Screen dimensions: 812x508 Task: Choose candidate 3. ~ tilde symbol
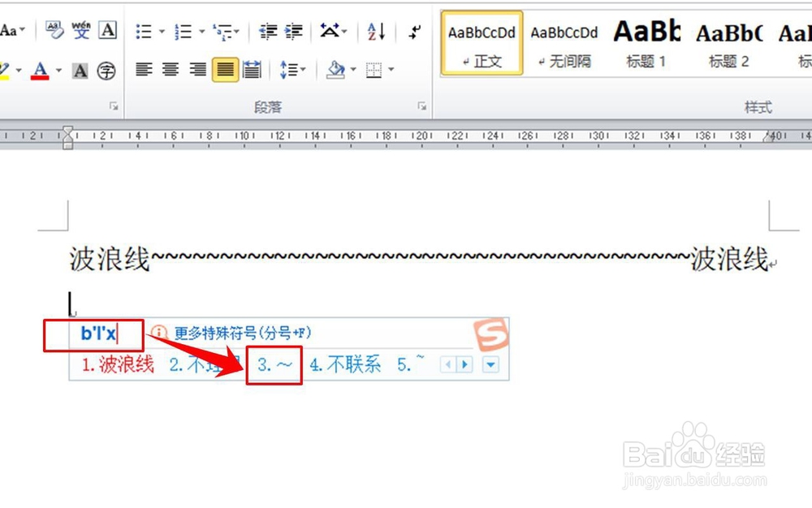tap(274, 364)
